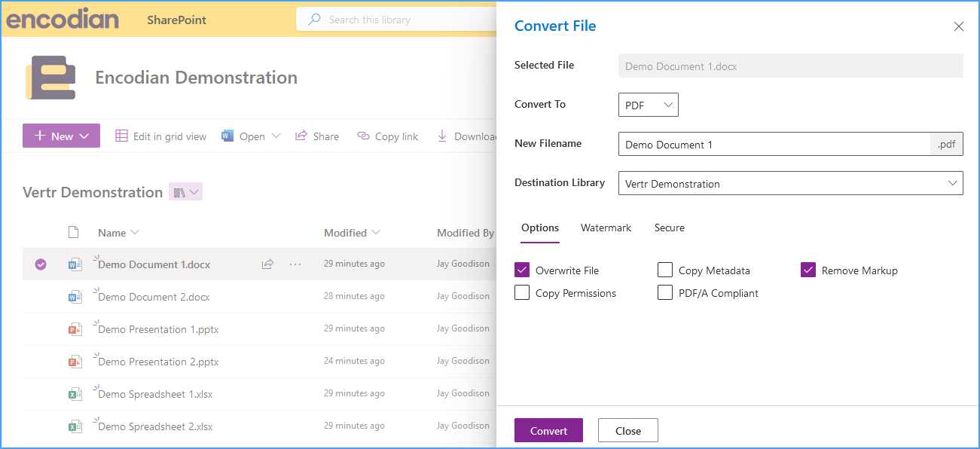
Task: Click share icon on Demo Document 1.docx row
Action: [267, 264]
